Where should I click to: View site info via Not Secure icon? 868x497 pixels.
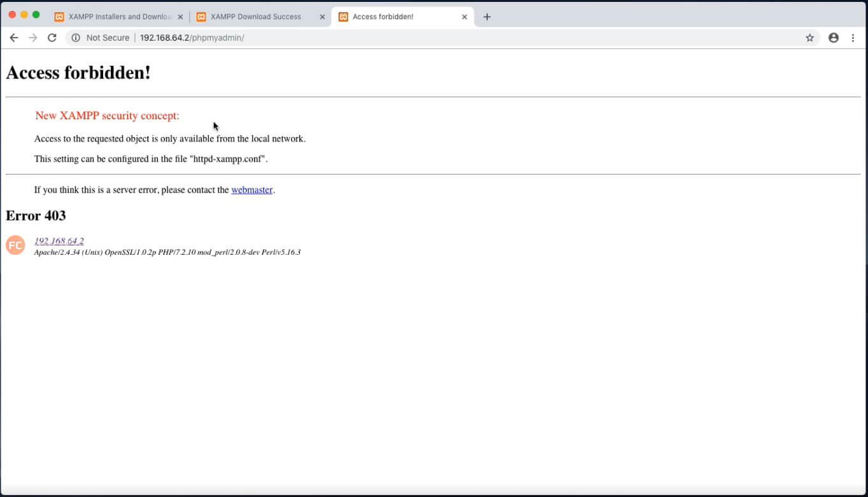[76, 38]
